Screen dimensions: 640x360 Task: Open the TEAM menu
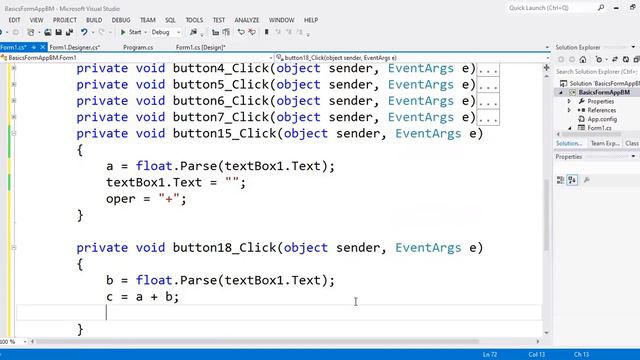148,20
